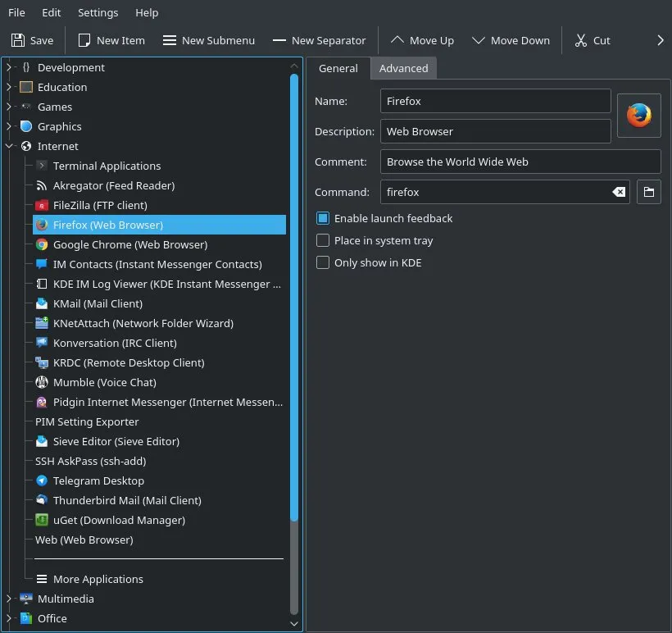Clear the Command field with the erase icon
This screenshot has width=672, height=633.
pyautogui.click(x=619, y=192)
